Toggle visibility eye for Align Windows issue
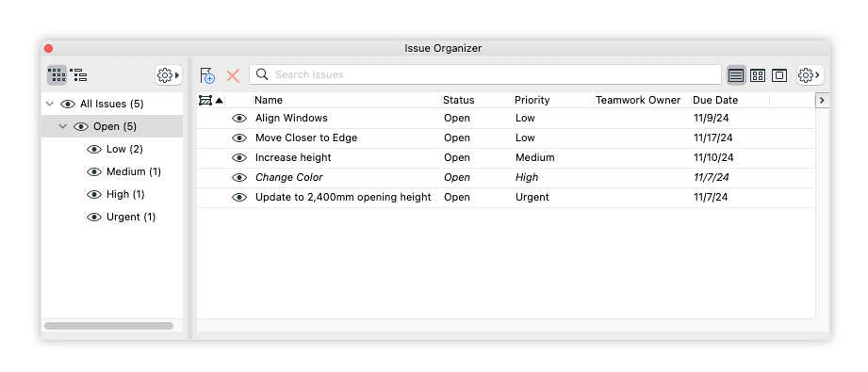868x372 pixels. click(239, 118)
